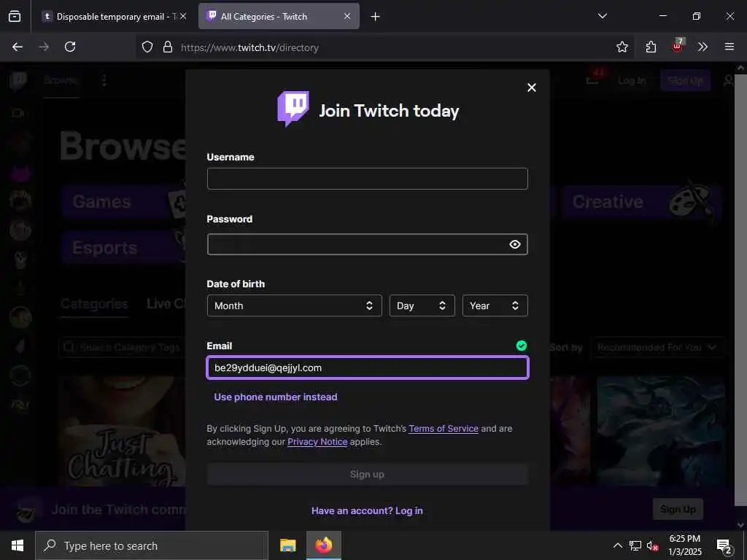The image size is (747, 560).
Task: Click the tracking protection shield icon
Action: [147, 47]
